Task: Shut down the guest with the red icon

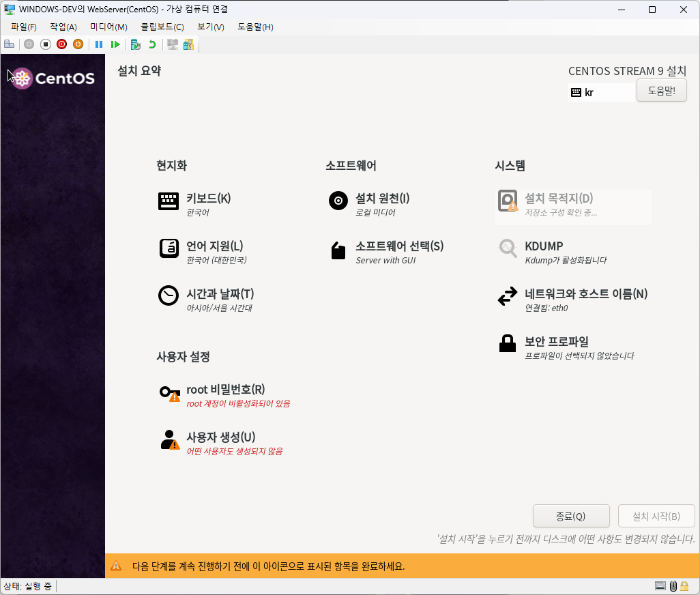Action: point(61,44)
